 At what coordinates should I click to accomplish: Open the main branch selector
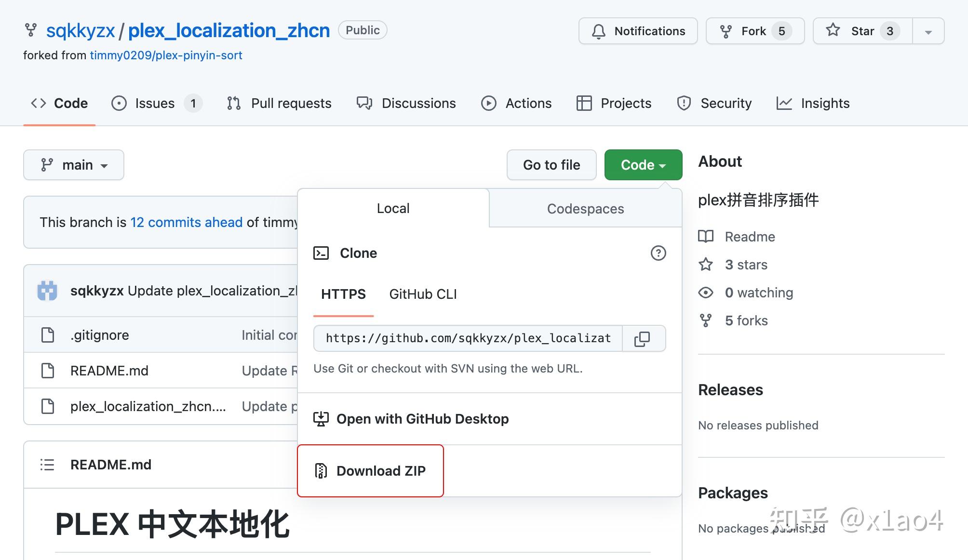pyautogui.click(x=74, y=165)
